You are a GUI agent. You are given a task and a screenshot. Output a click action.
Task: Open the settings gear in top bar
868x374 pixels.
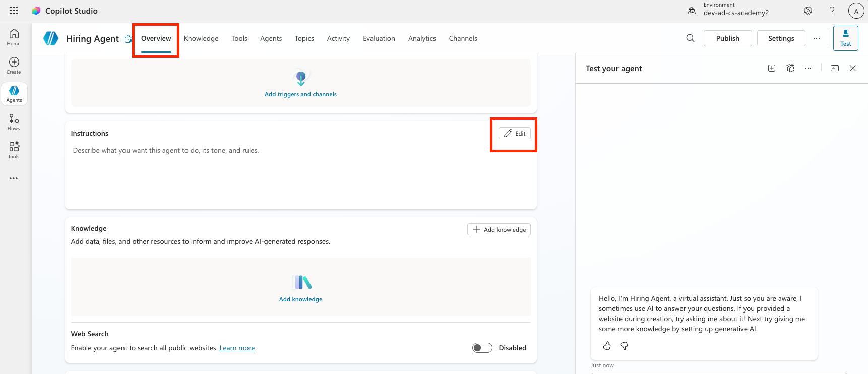(x=808, y=11)
